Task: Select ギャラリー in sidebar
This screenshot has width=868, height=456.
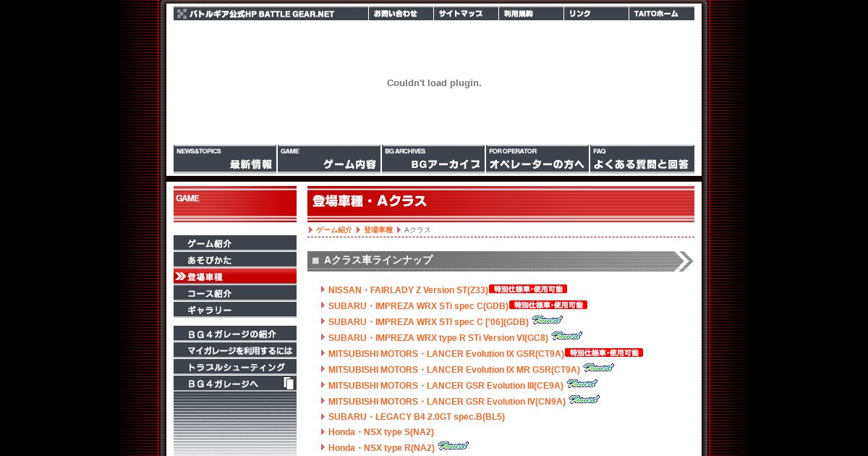Action: pyautogui.click(x=235, y=310)
